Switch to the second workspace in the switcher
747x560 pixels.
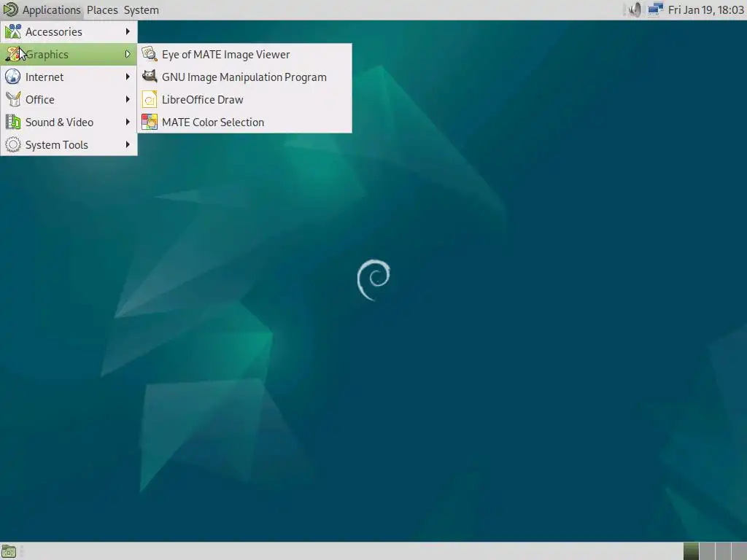707,551
